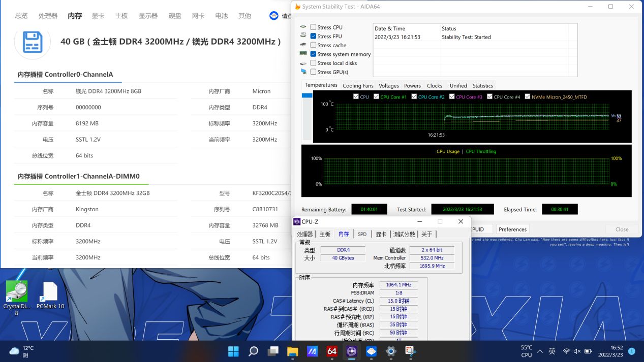Click the Snipping Tool taskbar icon
This screenshot has height=362, width=644.
pyautogui.click(x=410, y=351)
